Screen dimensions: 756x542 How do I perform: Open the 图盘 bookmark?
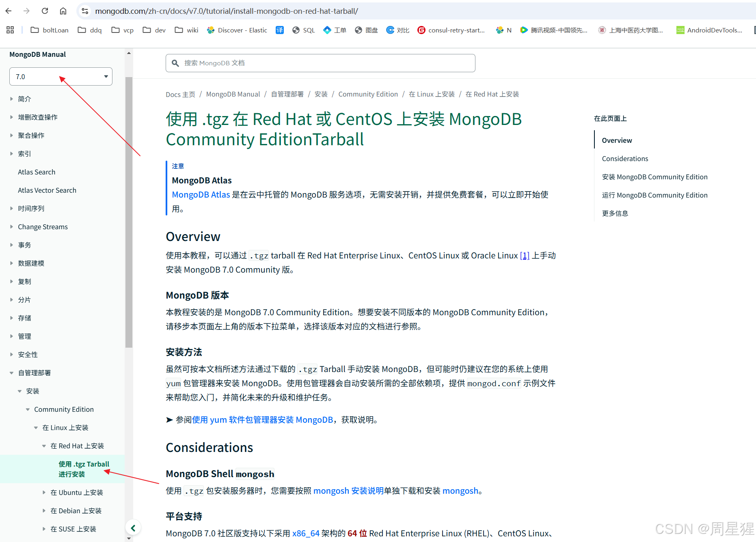point(366,30)
